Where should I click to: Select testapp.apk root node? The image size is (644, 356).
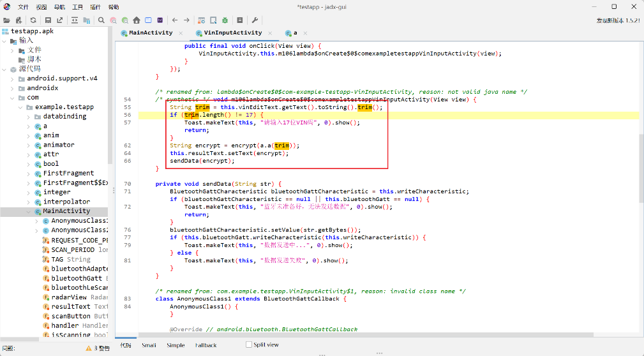(x=32, y=31)
